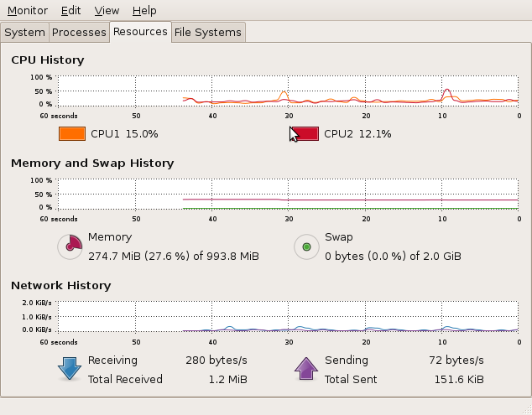Viewport: 532px width, 415px height.
Task: Click the blue Receiving down arrow icon
Action: pos(70,369)
